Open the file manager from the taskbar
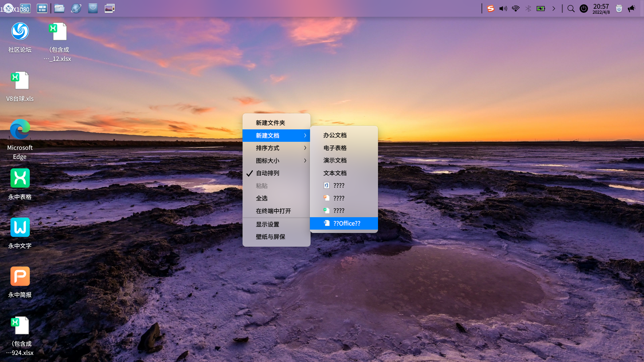This screenshot has width=644, height=362. pos(59,8)
